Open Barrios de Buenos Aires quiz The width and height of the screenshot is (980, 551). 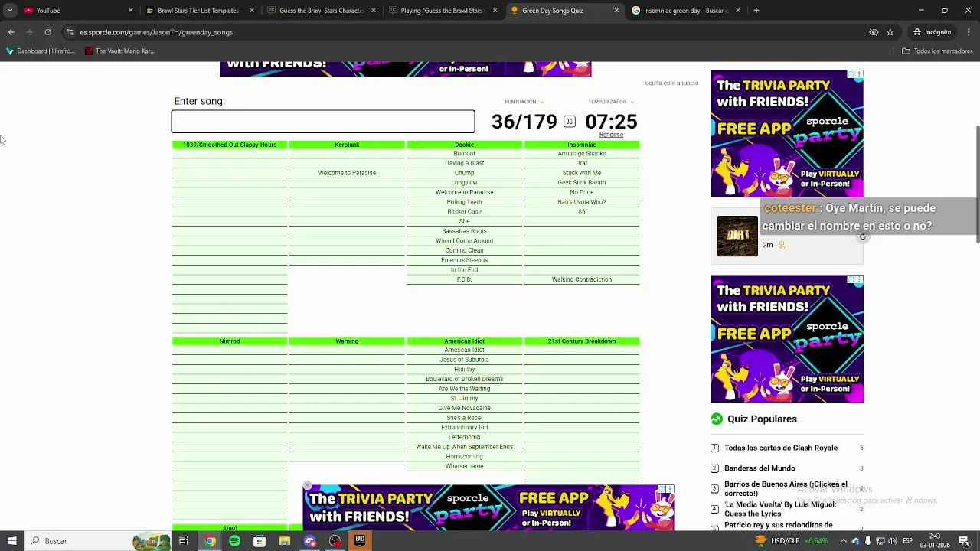tap(786, 488)
